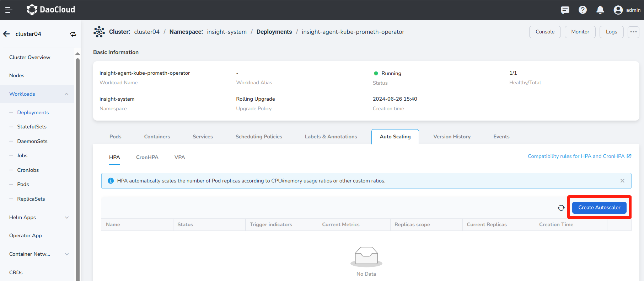Refresh the autoscaler list
The height and width of the screenshot is (281, 644).
click(x=561, y=208)
